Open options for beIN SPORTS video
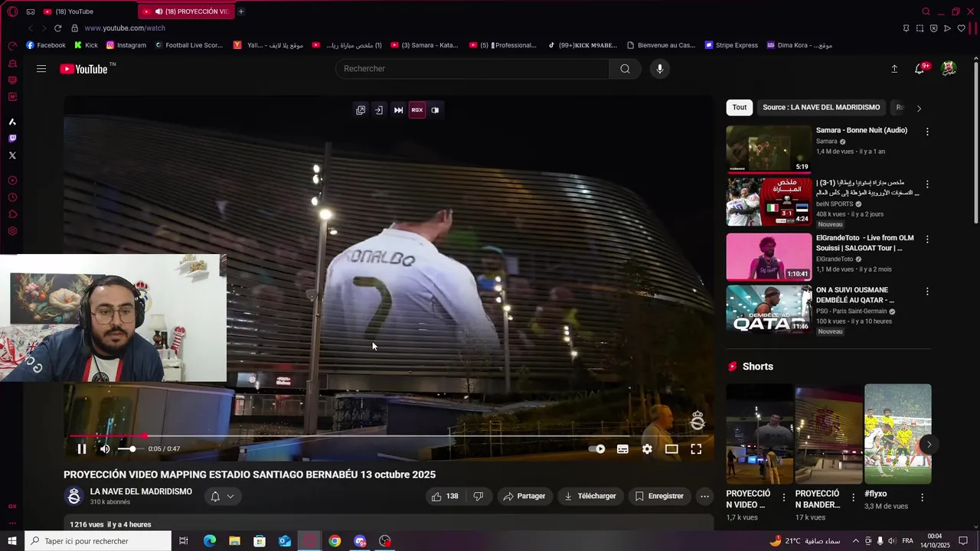 pos(927,184)
